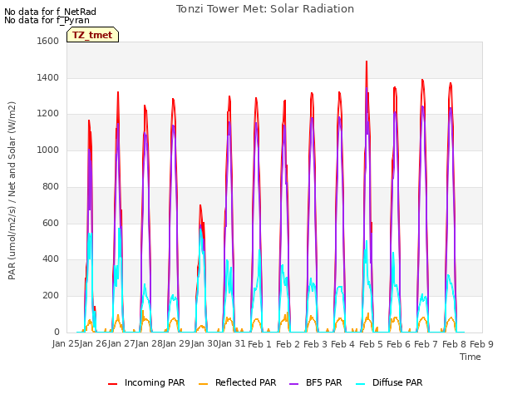Click the Feb 7 x-axis date label
The height and width of the screenshot is (399, 532).
point(426,344)
